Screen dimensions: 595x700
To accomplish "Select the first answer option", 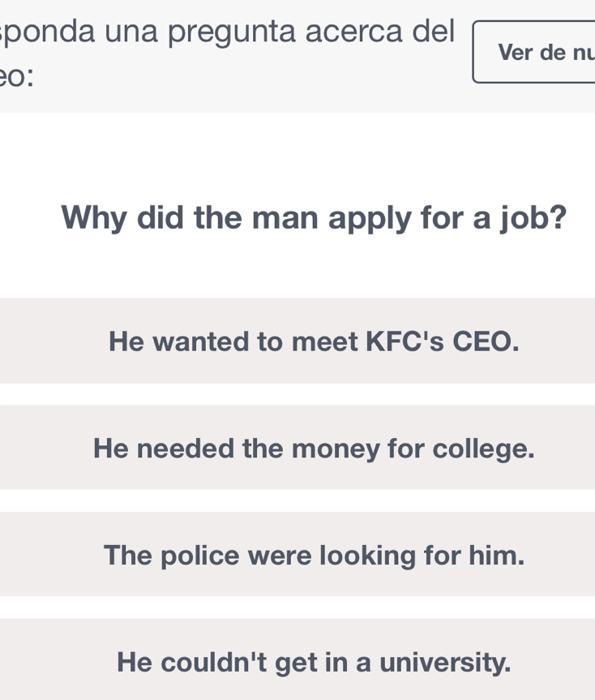I will [x=314, y=341].
